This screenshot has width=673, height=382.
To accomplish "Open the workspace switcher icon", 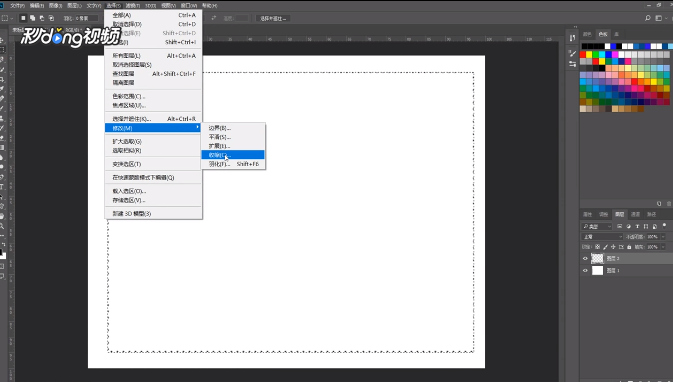I will click(x=660, y=18).
